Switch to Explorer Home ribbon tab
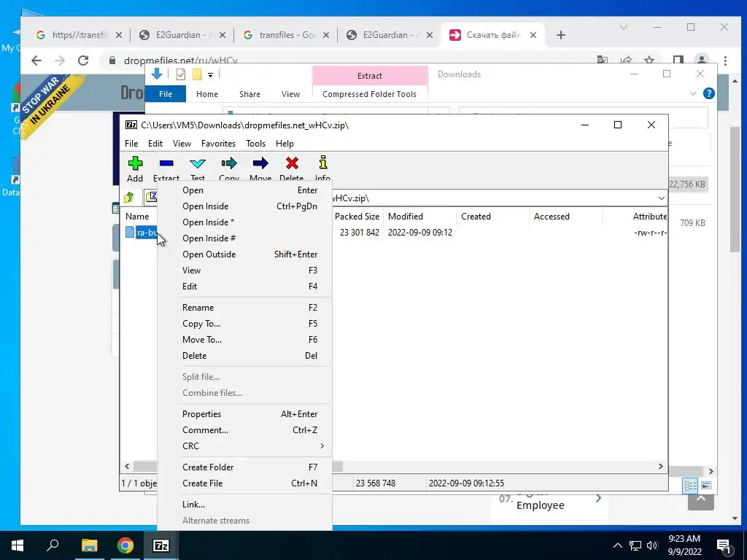This screenshot has height=560, width=747. [x=206, y=94]
